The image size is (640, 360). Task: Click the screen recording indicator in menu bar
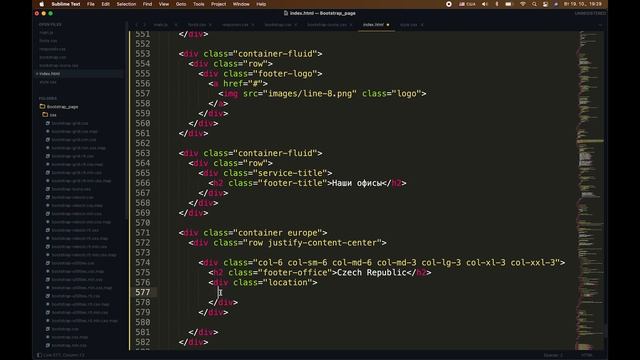449,4
